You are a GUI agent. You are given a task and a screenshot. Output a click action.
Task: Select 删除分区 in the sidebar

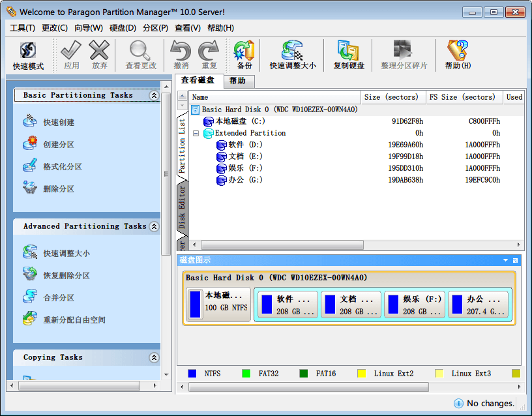pos(59,189)
